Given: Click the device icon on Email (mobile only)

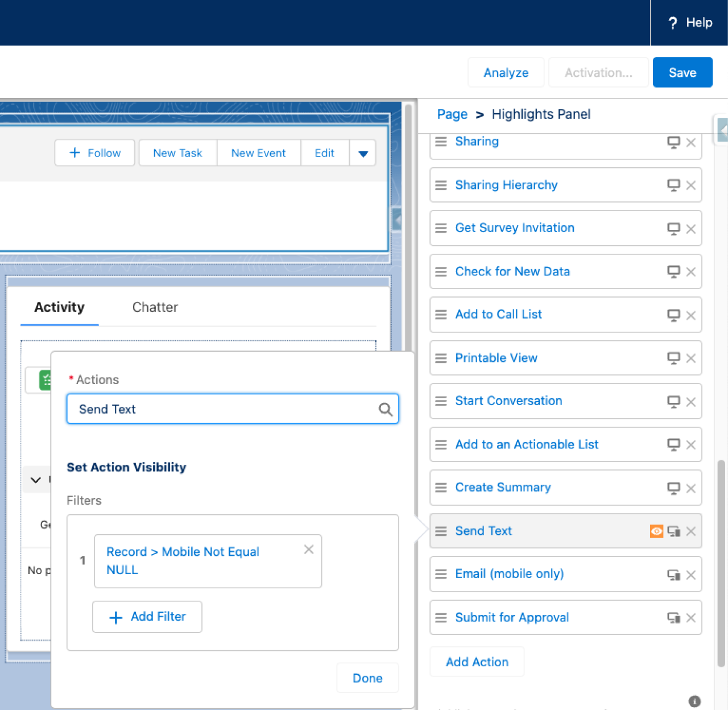Looking at the screenshot, I should [x=674, y=575].
